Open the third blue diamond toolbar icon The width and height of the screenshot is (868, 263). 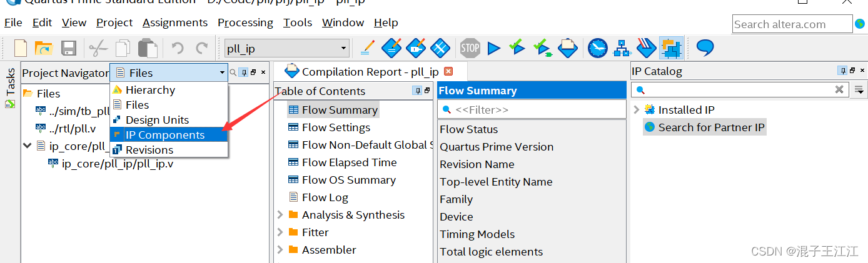coord(440,47)
